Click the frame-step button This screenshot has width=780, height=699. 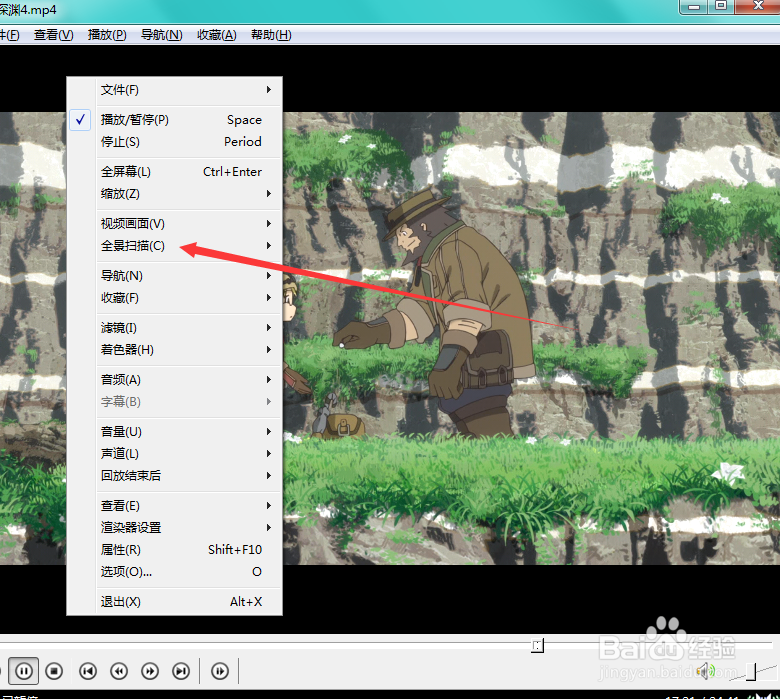pos(220,671)
